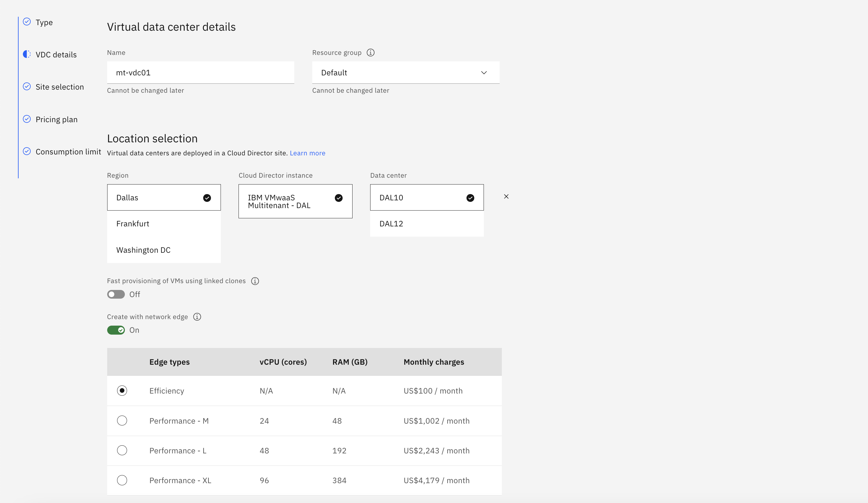
Task: Select the Performance - M edge type
Action: (122, 421)
